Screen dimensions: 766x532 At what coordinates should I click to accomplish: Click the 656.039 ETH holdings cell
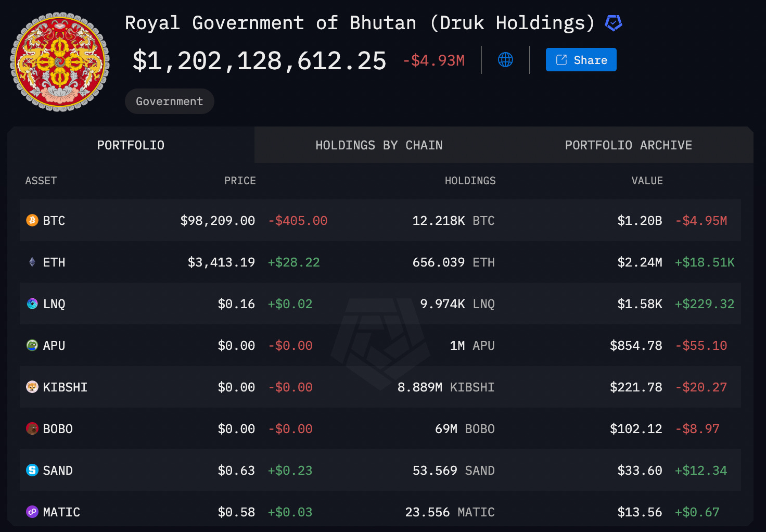click(x=453, y=262)
